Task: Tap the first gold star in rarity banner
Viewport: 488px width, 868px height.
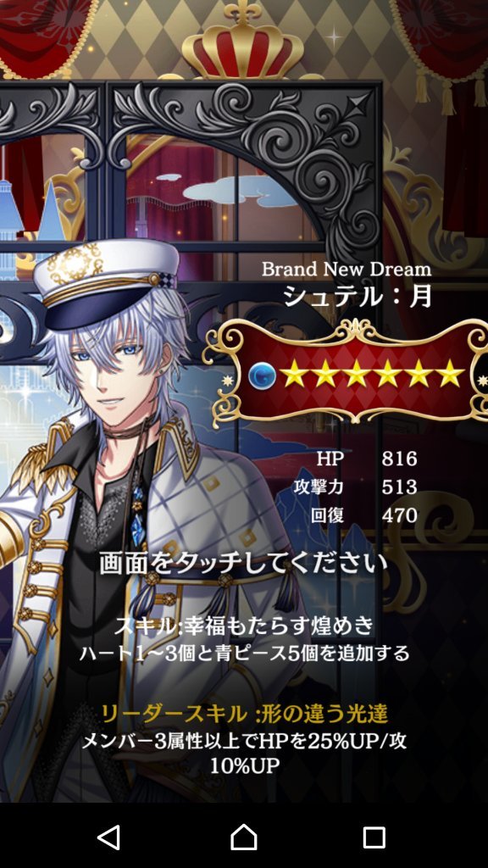Action: (294, 376)
